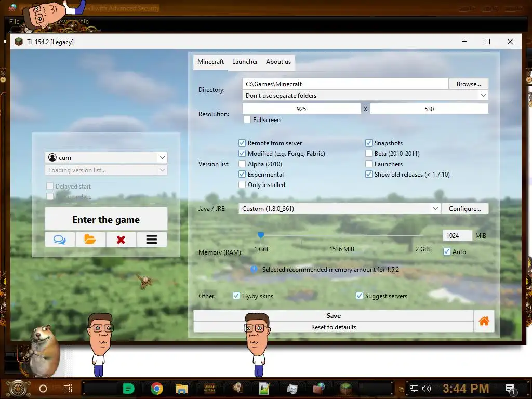
Task: Open Notepad++ icon on taskbar
Action: coord(264,389)
